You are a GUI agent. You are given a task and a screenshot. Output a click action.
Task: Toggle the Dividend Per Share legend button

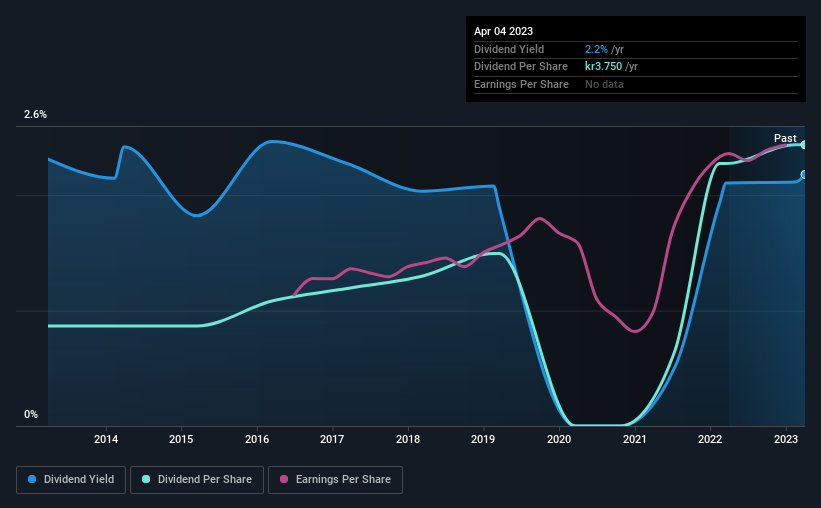coord(197,480)
